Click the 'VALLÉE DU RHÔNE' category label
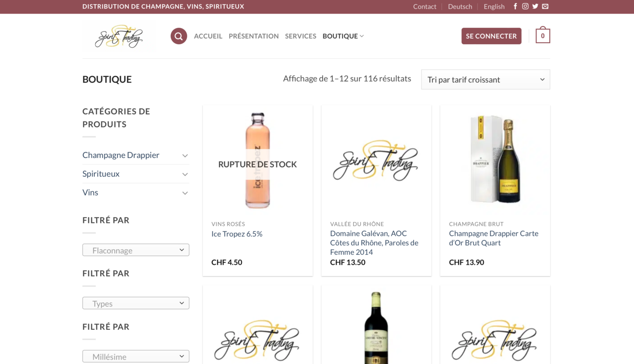 [x=357, y=224]
